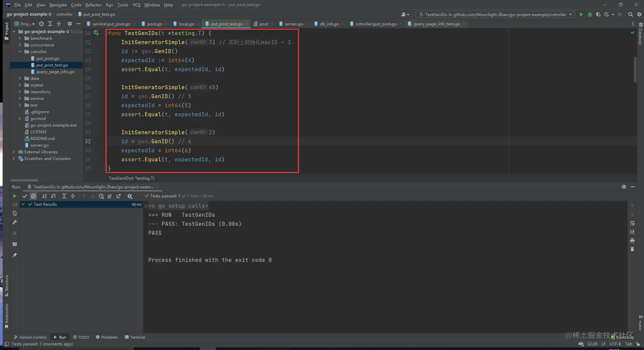
Task: Toggle soft-wrap in the console output
Action: [632, 223]
